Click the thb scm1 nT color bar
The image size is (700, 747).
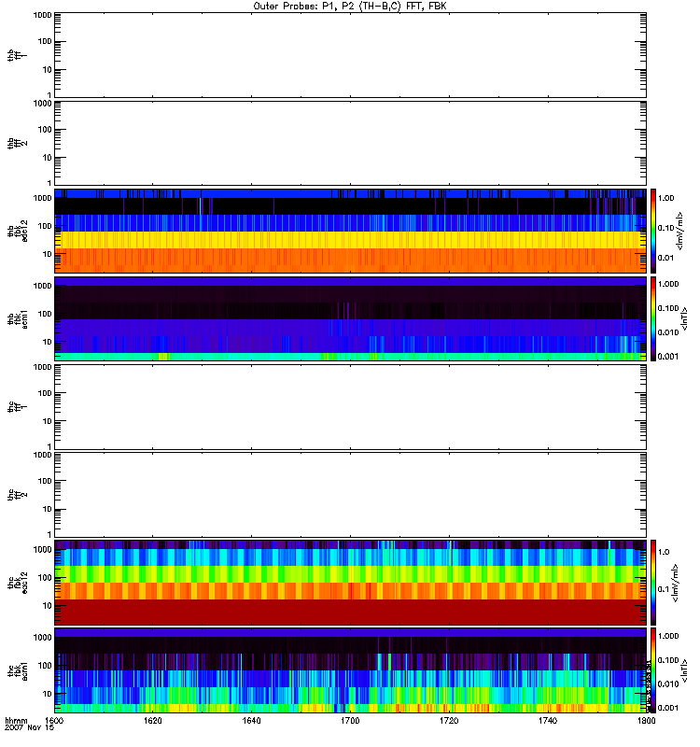tap(653, 318)
